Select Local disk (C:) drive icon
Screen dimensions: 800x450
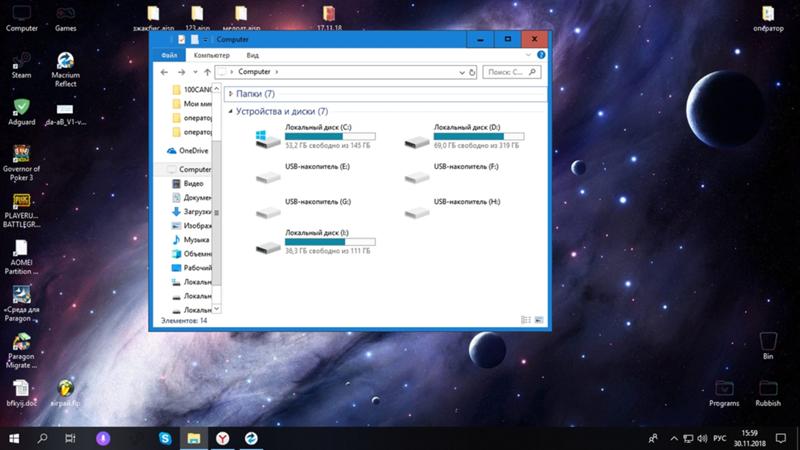point(268,139)
